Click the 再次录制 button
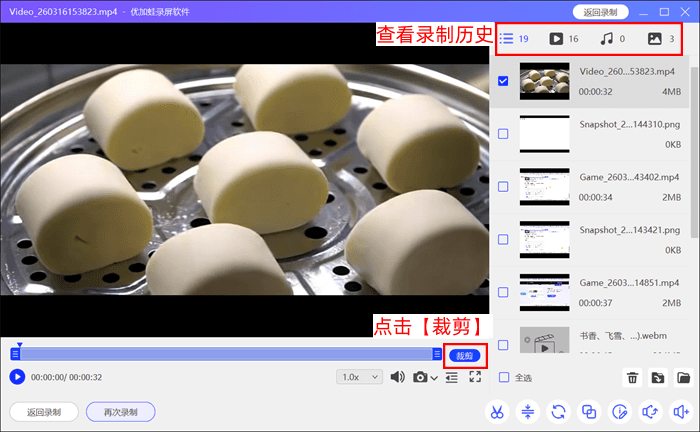This screenshot has height=432, width=700. click(x=121, y=412)
